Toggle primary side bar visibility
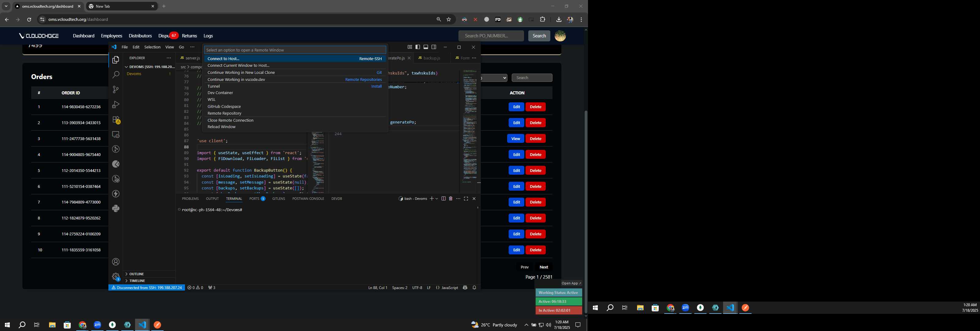Image resolution: width=980 pixels, height=331 pixels. (x=418, y=47)
